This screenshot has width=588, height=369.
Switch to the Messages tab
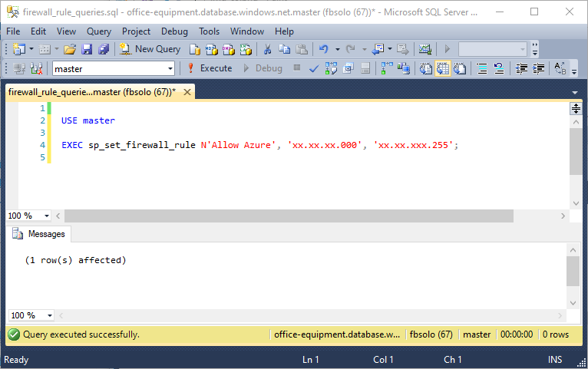coord(38,234)
